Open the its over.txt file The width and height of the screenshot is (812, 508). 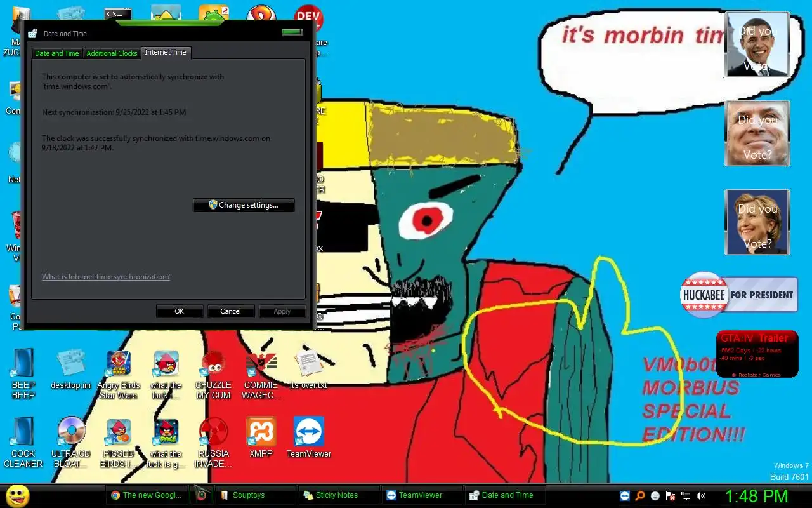click(x=308, y=370)
